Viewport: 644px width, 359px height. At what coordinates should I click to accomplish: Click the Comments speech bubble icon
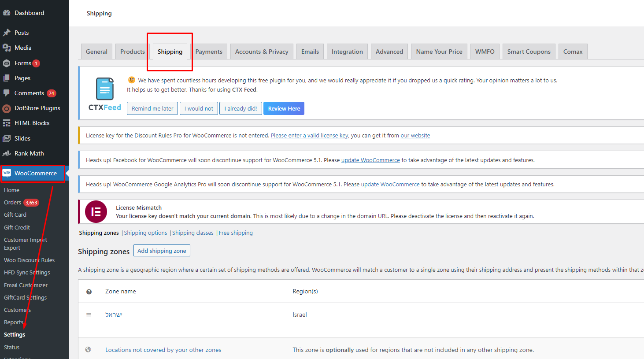point(7,93)
